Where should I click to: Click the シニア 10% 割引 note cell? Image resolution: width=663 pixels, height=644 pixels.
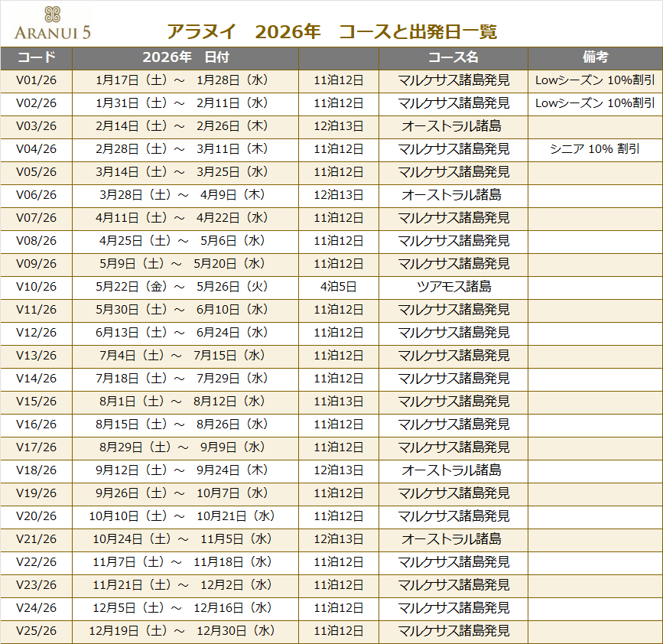tap(595, 149)
